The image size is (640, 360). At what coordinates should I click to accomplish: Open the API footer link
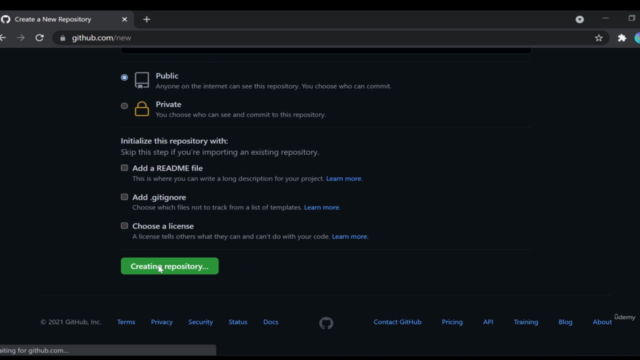[x=488, y=322]
